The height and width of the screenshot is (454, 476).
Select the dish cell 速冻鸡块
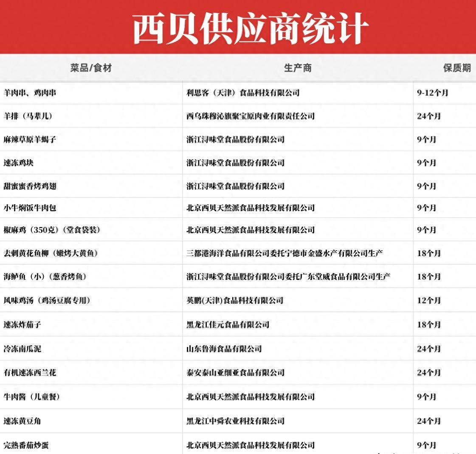pyautogui.click(x=19, y=163)
